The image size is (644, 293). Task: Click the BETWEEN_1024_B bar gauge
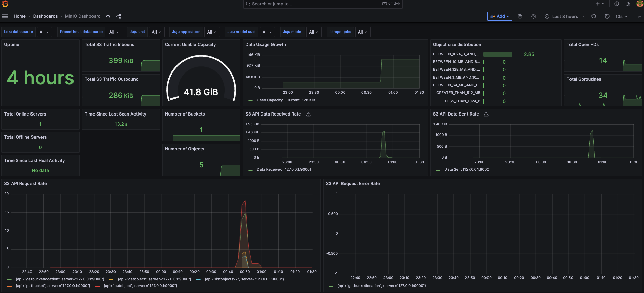[498, 54]
